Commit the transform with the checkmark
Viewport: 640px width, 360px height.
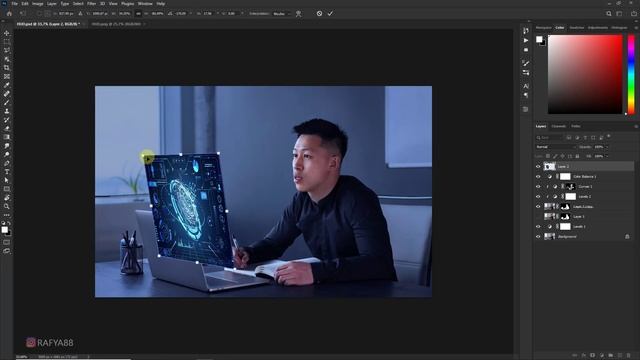point(330,13)
